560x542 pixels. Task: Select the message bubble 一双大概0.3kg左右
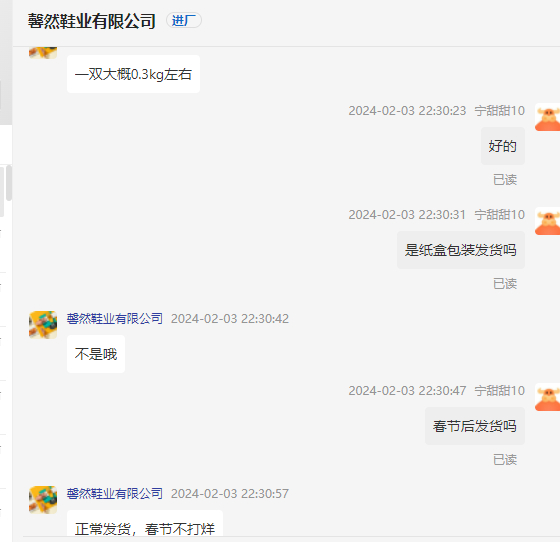[133, 74]
